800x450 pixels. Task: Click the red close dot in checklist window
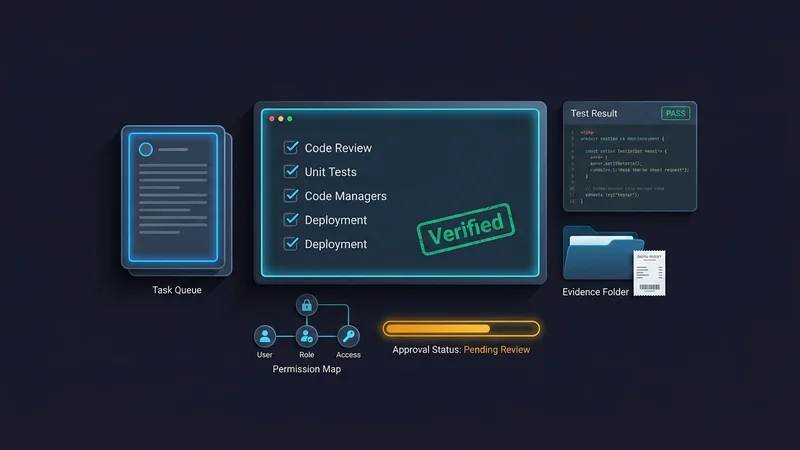(x=272, y=119)
